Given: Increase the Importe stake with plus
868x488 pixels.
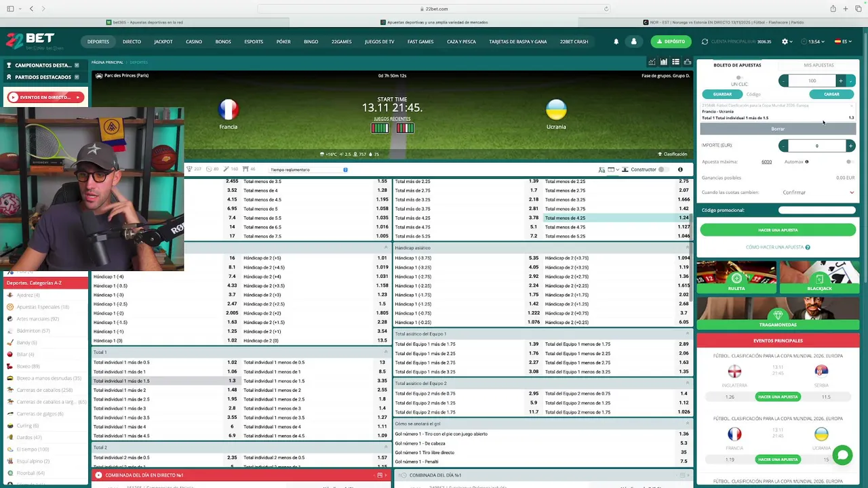Looking at the screenshot, I should [850, 146].
